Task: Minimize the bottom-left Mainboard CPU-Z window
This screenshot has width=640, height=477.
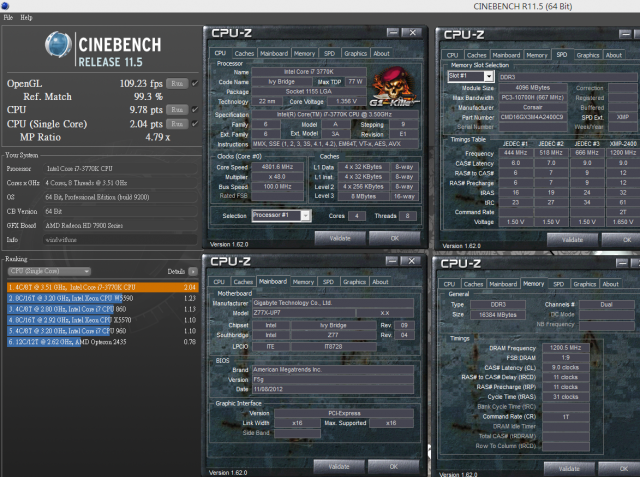Action: click(x=392, y=261)
